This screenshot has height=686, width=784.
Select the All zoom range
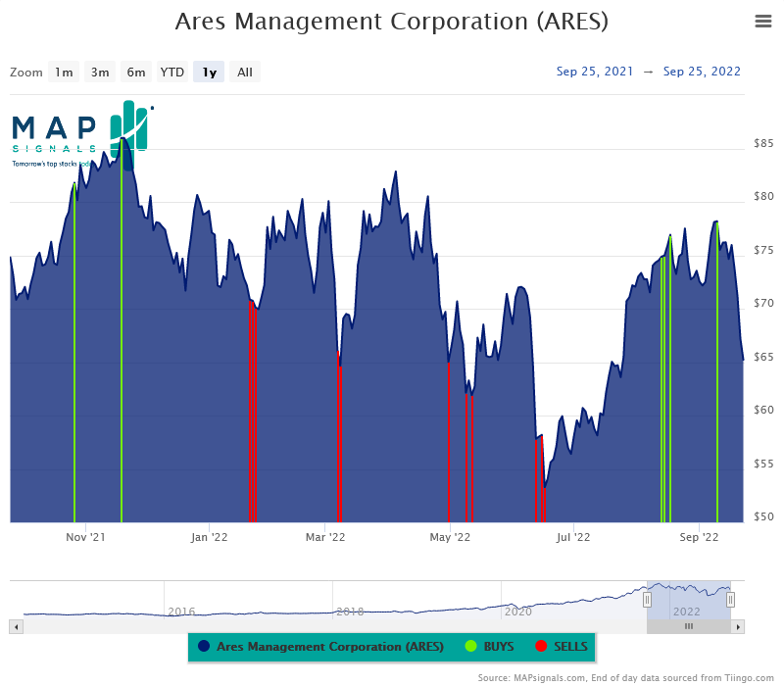click(244, 72)
